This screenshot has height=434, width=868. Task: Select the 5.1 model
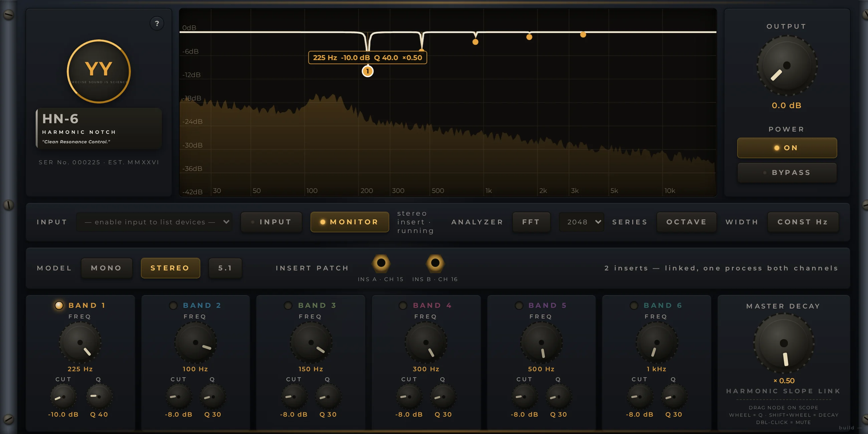pos(225,268)
